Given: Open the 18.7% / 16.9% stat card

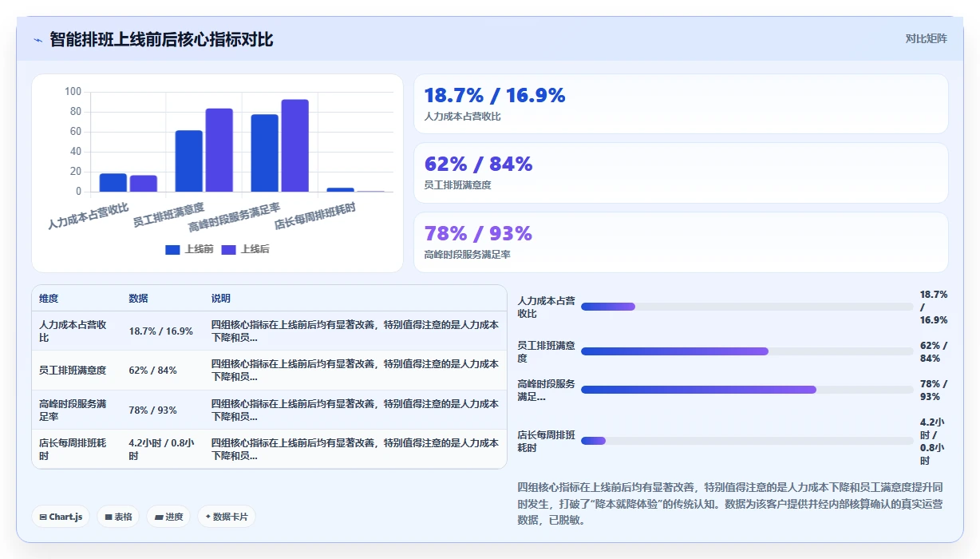Looking at the screenshot, I should coord(681,104).
